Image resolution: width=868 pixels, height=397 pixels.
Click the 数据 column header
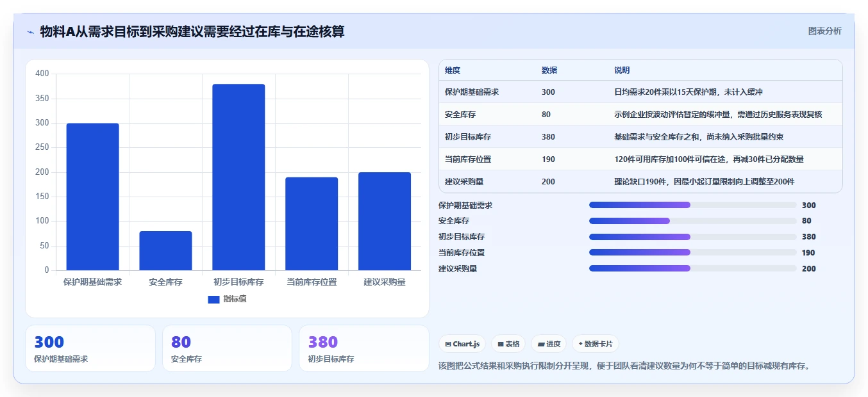pos(549,70)
